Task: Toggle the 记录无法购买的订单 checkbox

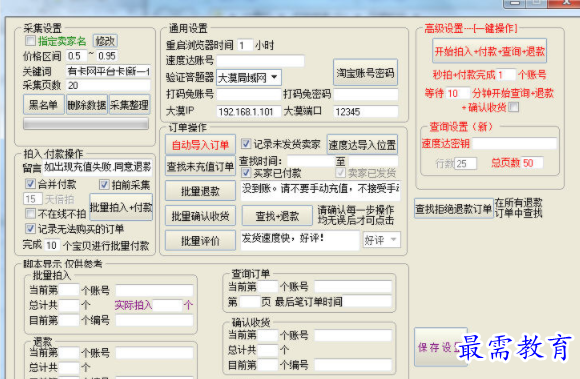Action: point(31,229)
